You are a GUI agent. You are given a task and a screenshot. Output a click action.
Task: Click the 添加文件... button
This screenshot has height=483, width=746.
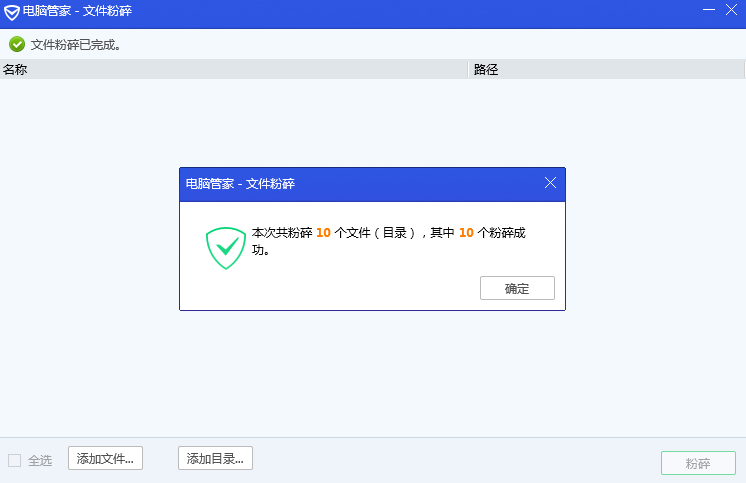click(x=105, y=458)
